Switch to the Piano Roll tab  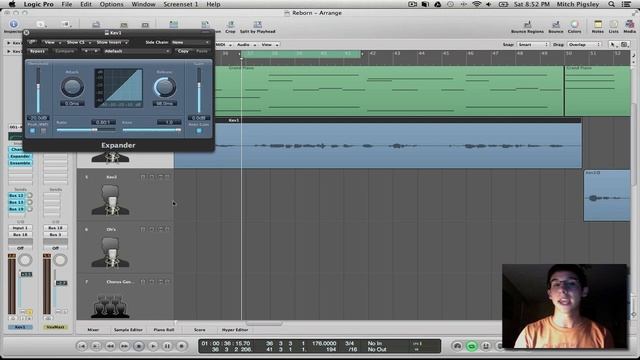click(x=164, y=329)
